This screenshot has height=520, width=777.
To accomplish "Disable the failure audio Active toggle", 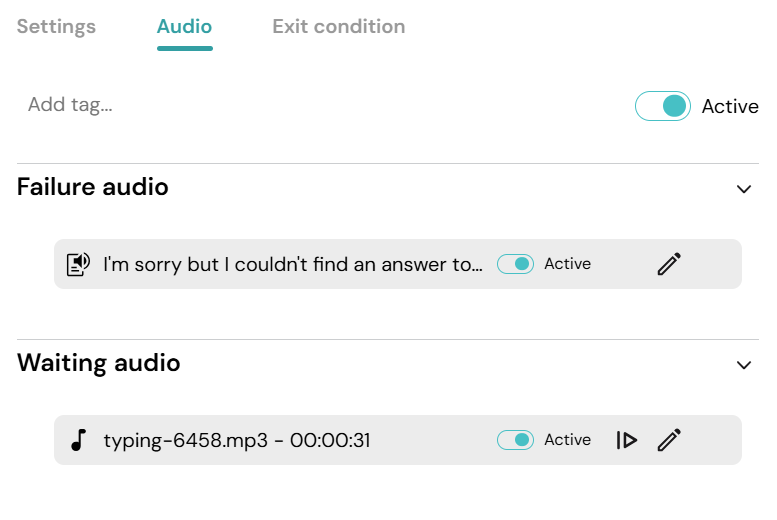I will (515, 264).
